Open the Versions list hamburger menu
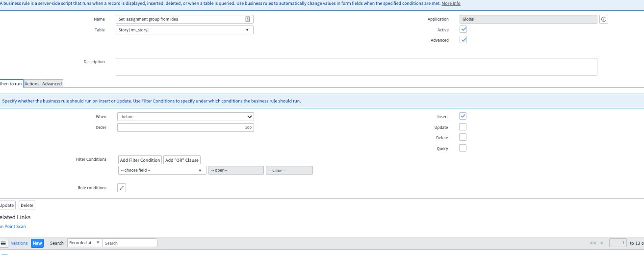The height and width of the screenshot is (255, 644). tap(3, 243)
